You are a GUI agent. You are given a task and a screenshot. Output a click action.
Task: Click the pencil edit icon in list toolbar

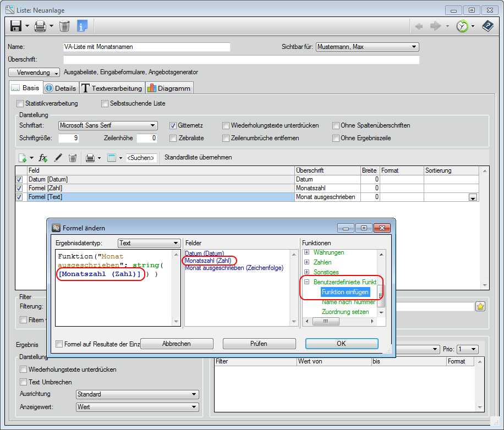point(58,158)
